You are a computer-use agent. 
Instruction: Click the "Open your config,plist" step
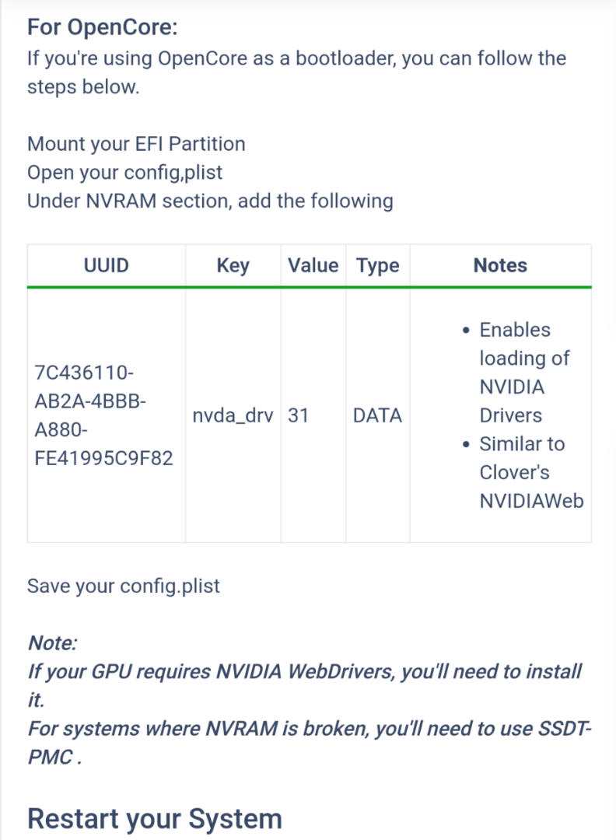click(x=124, y=172)
